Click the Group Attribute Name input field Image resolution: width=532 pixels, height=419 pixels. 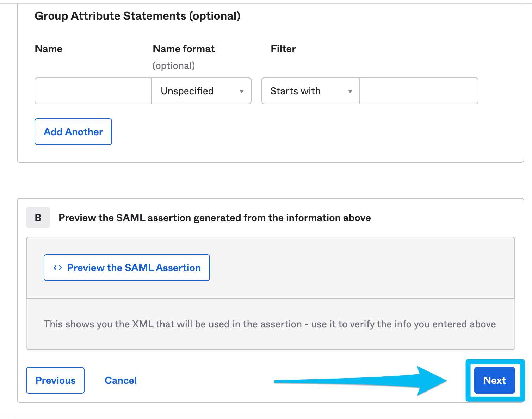tap(93, 91)
